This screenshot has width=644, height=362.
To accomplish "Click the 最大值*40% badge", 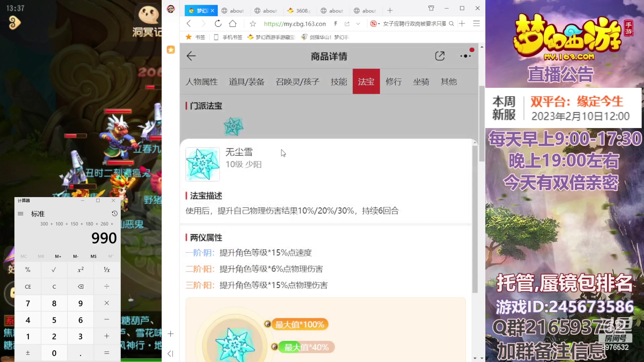I will pos(306,347).
